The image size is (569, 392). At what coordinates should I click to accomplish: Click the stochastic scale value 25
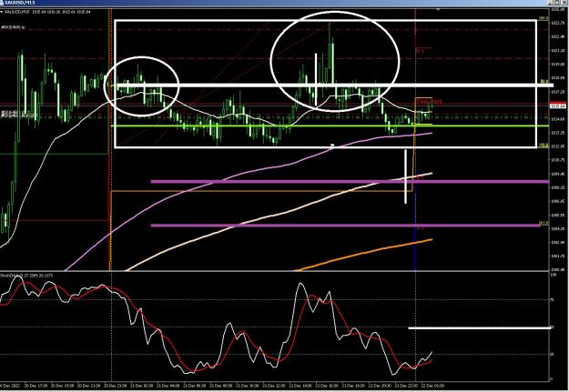pyautogui.click(x=552, y=355)
